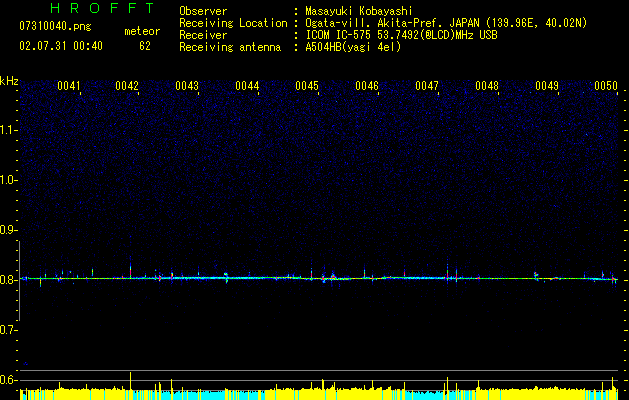
Task: Click time marker 0045
Action: [307, 86]
